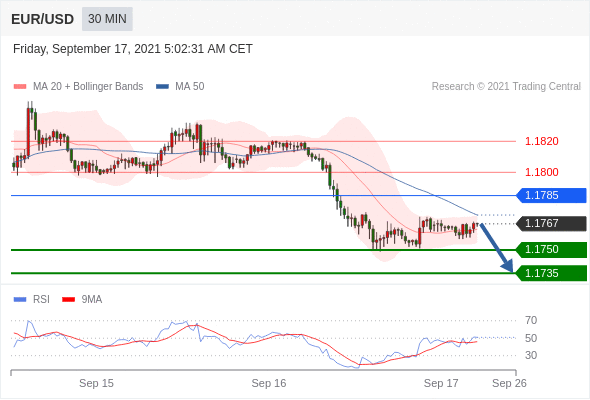
Task: Click the RSI legend label
Action: click(x=41, y=300)
